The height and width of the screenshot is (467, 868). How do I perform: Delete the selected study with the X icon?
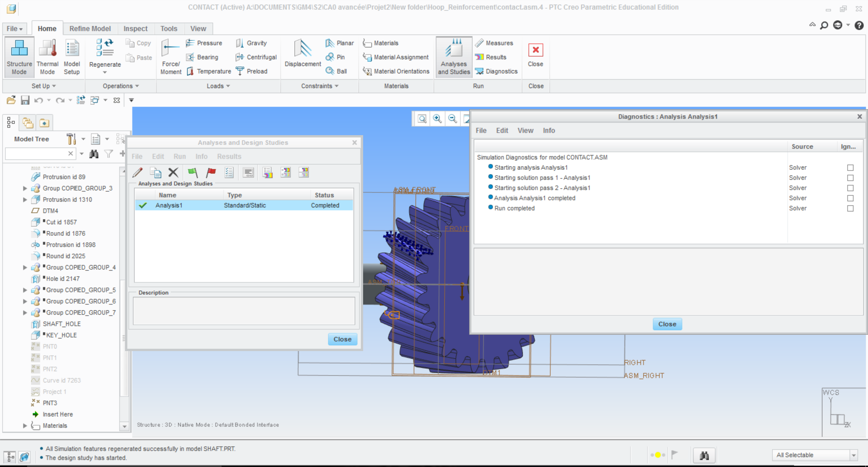(x=173, y=172)
